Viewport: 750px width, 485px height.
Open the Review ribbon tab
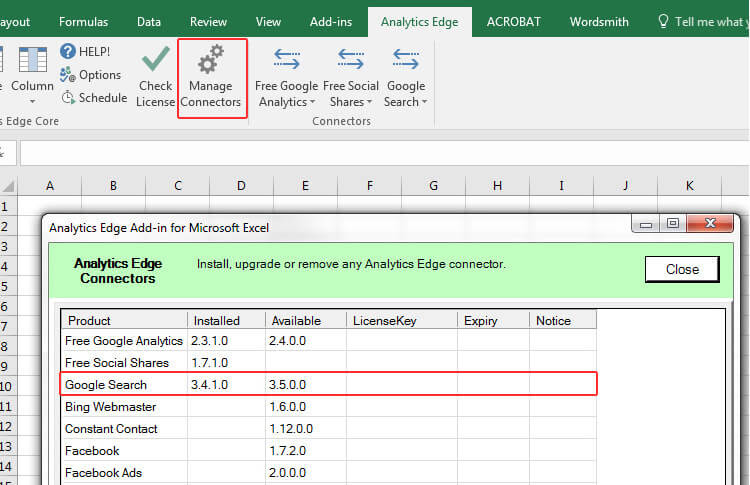click(x=208, y=22)
